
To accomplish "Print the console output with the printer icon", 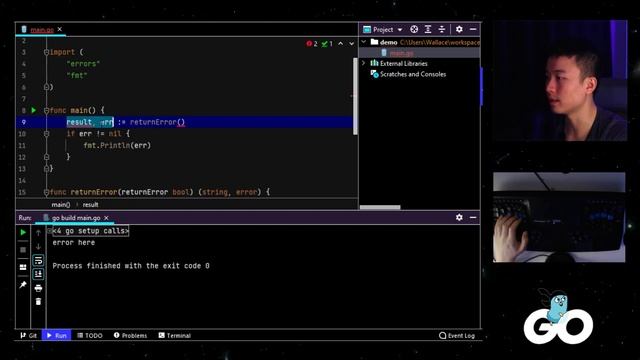I will (x=38, y=288).
